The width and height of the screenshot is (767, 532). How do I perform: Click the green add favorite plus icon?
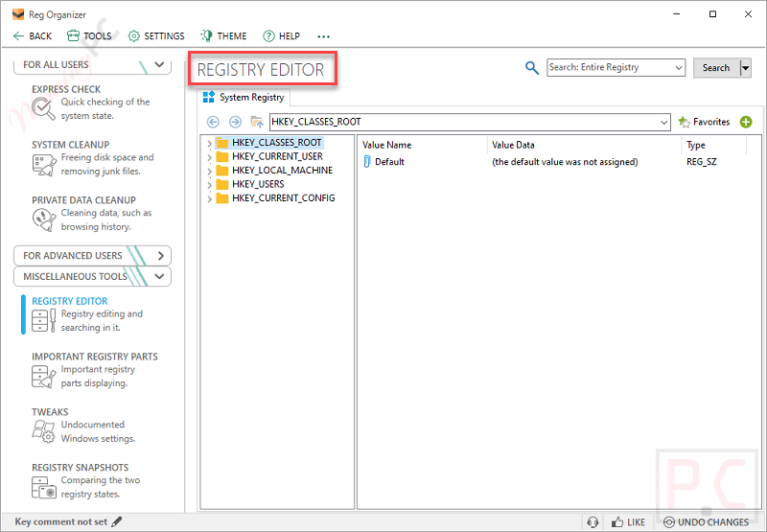[746, 122]
